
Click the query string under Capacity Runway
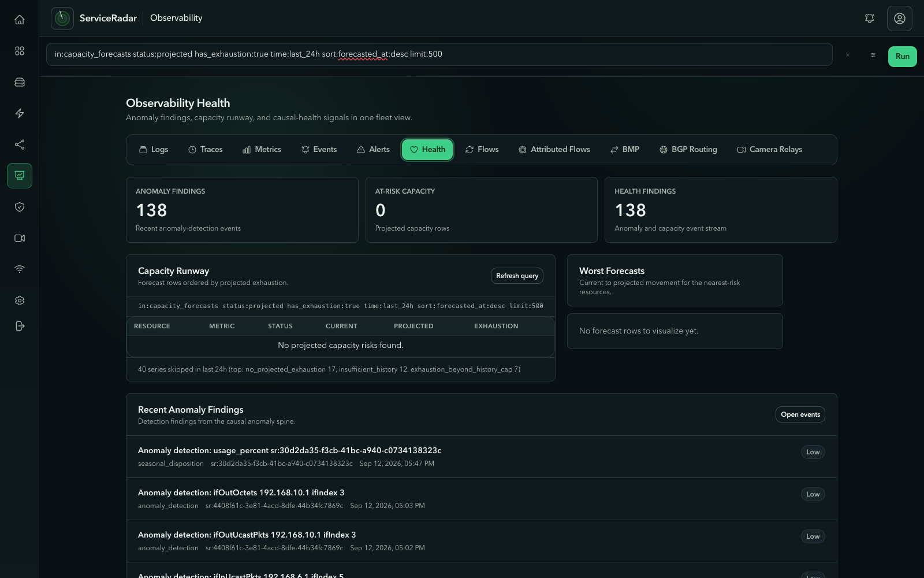pos(341,306)
